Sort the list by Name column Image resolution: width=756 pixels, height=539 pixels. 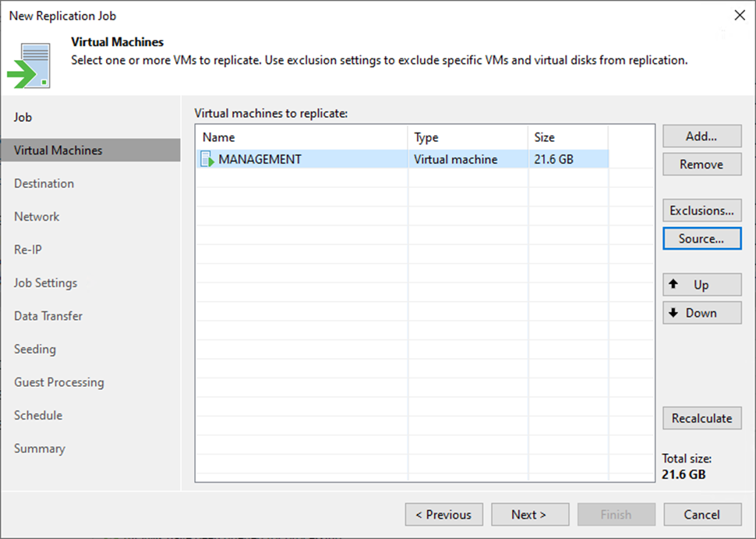(x=300, y=137)
